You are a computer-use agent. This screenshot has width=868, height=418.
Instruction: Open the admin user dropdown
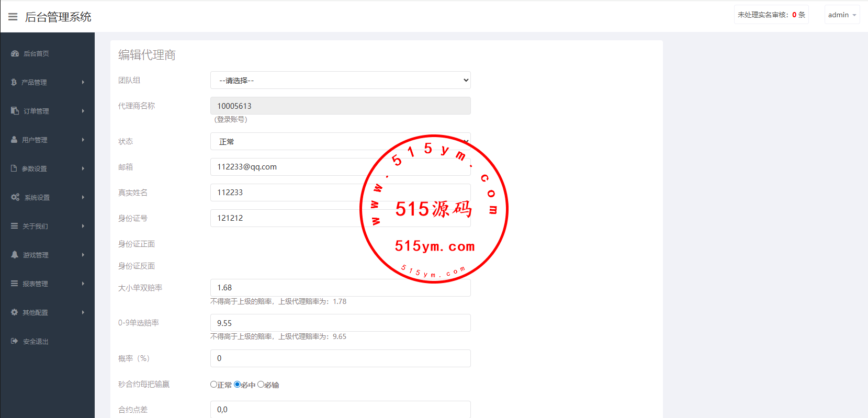tap(842, 15)
